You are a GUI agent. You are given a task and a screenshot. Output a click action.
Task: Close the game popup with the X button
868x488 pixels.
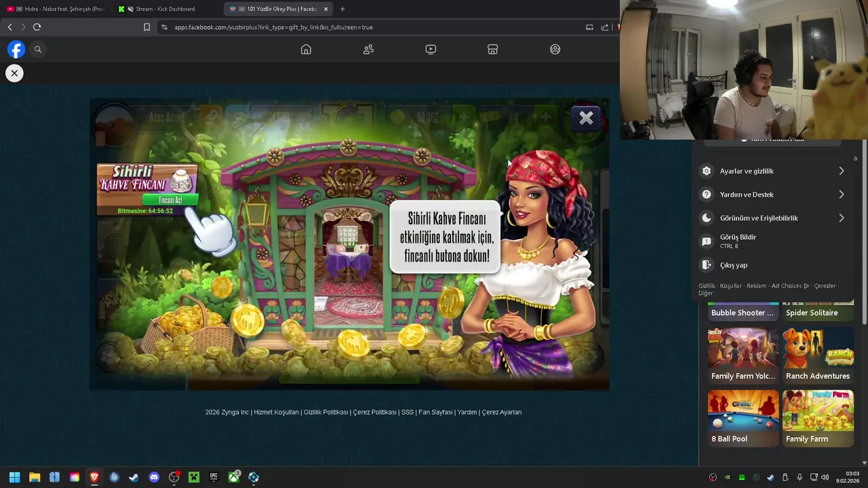tap(586, 119)
